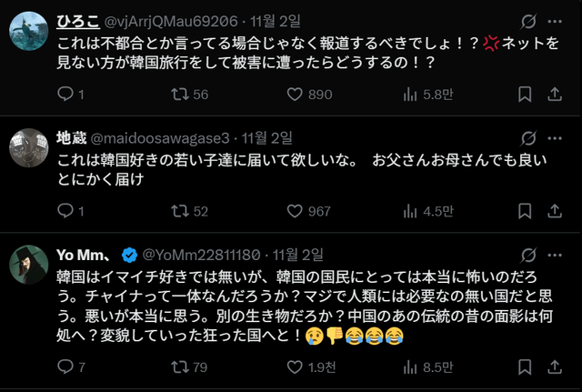Open 地歳's profile picture

tap(28, 147)
